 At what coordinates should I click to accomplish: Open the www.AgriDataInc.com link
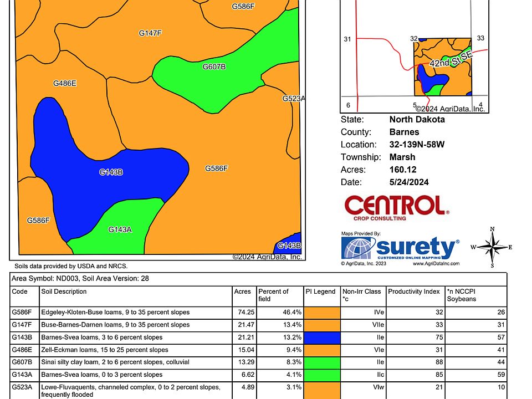pos(436,264)
